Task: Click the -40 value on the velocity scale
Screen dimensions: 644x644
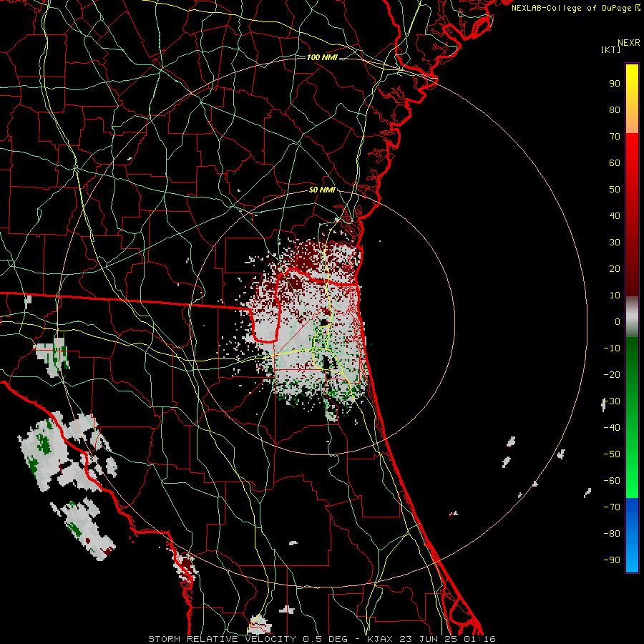Action: 612,428
